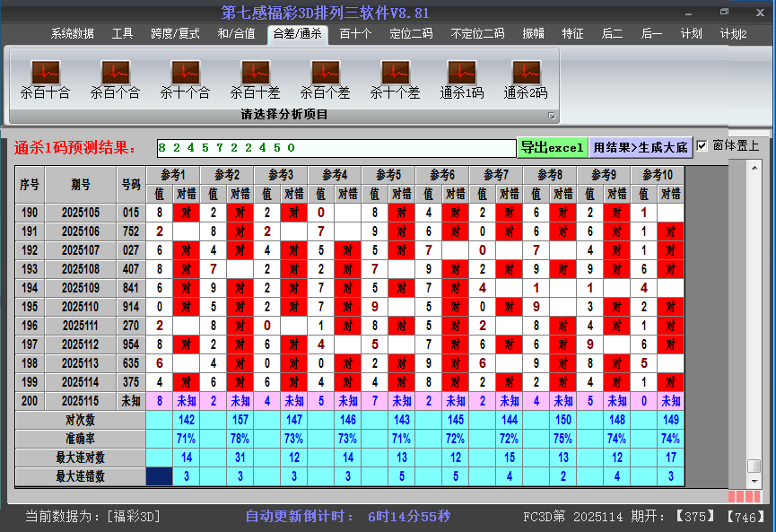Click the 最大连对数 row label
The width and height of the screenshot is (776, 532).
(80, 458)
